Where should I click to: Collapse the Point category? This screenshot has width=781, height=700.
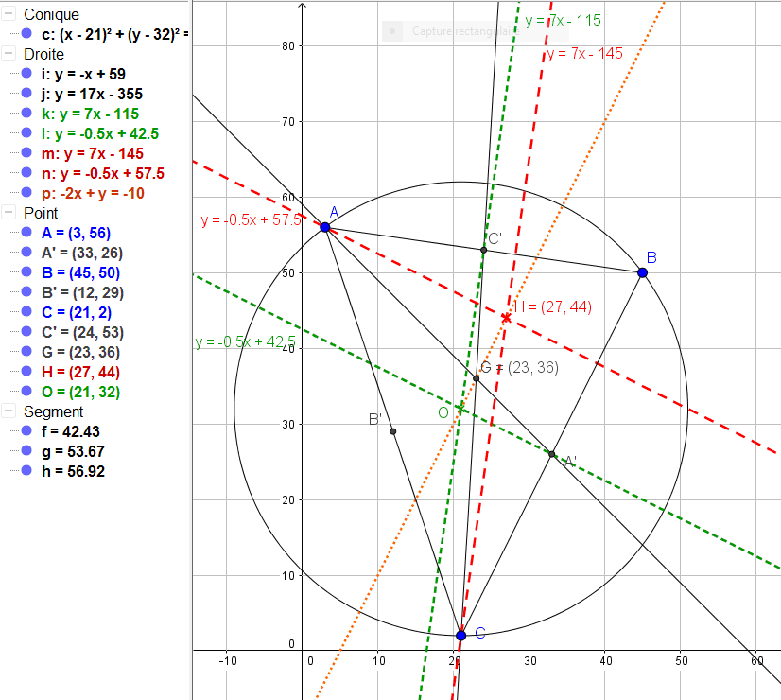coord(9,213)
